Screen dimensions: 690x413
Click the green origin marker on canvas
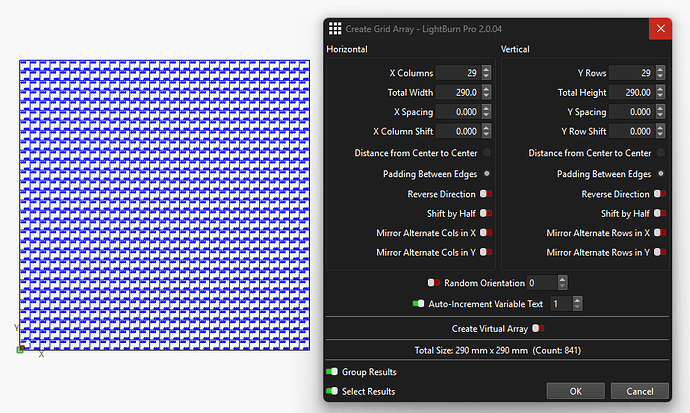(x=20, y=349)
